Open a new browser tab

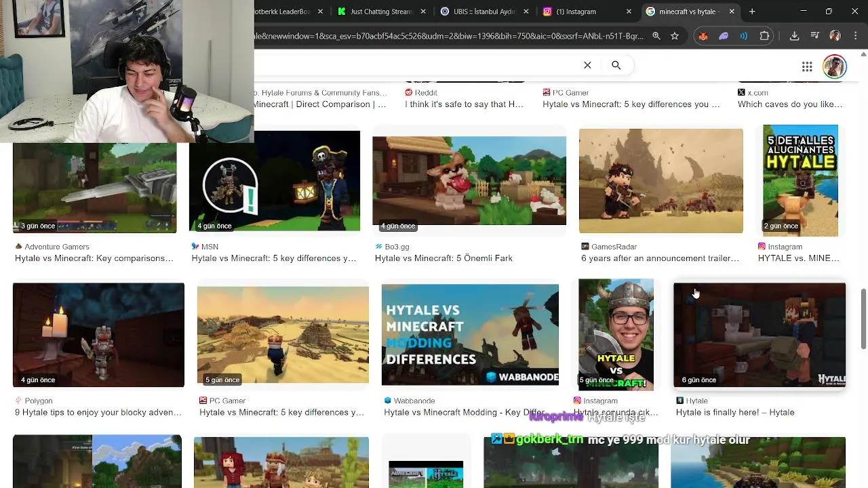[752, 12]
